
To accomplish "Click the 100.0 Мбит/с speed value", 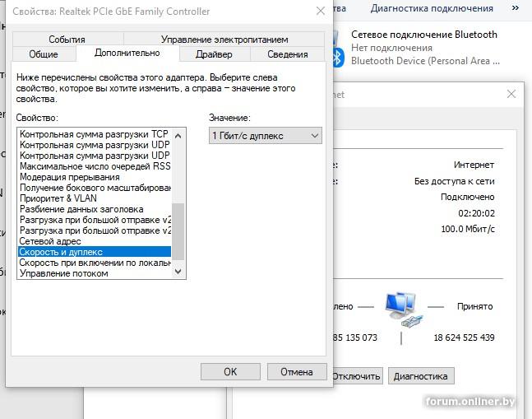I will (468, 229).
